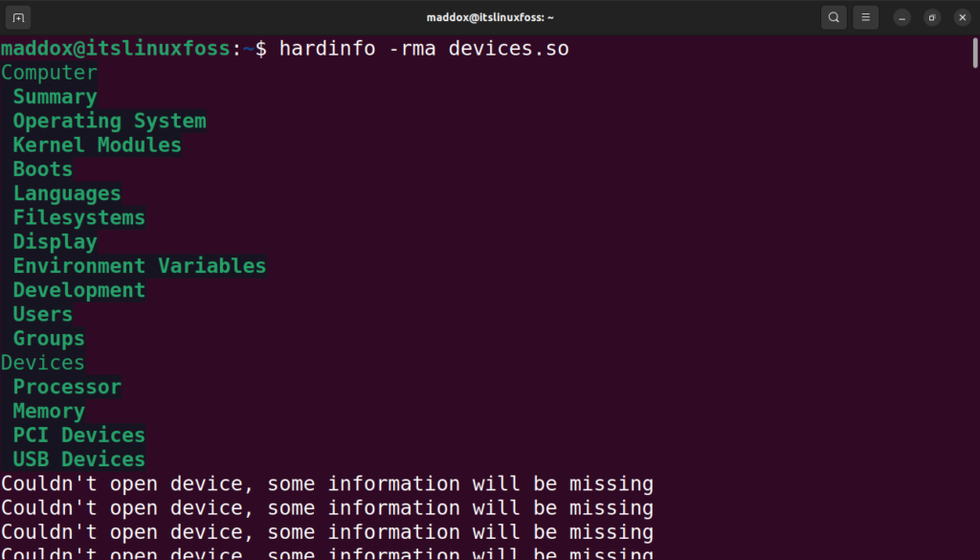
Task: Click the Languages entry
Action: pyautogui.click(x=67, y=192)
